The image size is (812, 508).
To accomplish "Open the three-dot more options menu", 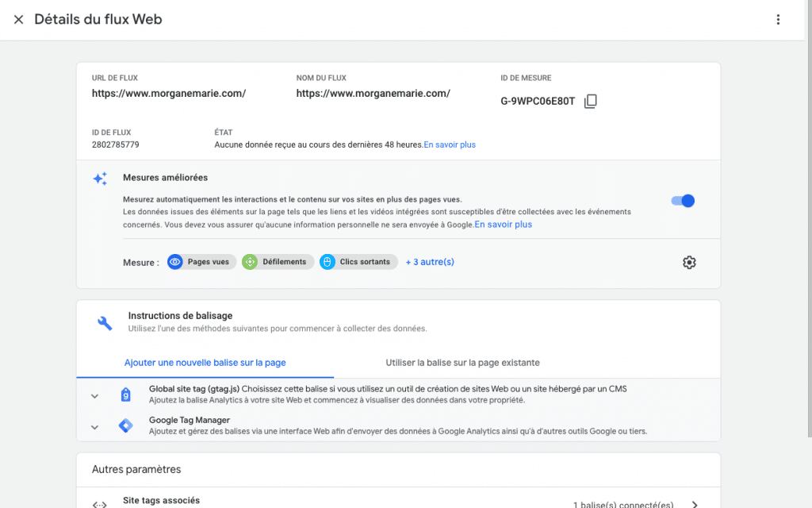I will point(778,20).
